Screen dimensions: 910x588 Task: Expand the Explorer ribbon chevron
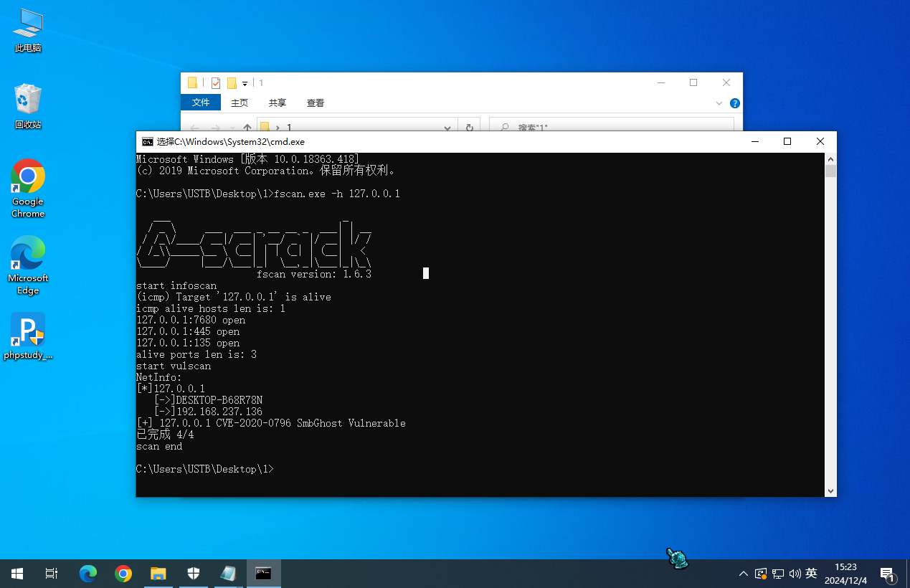coord(719,103)
